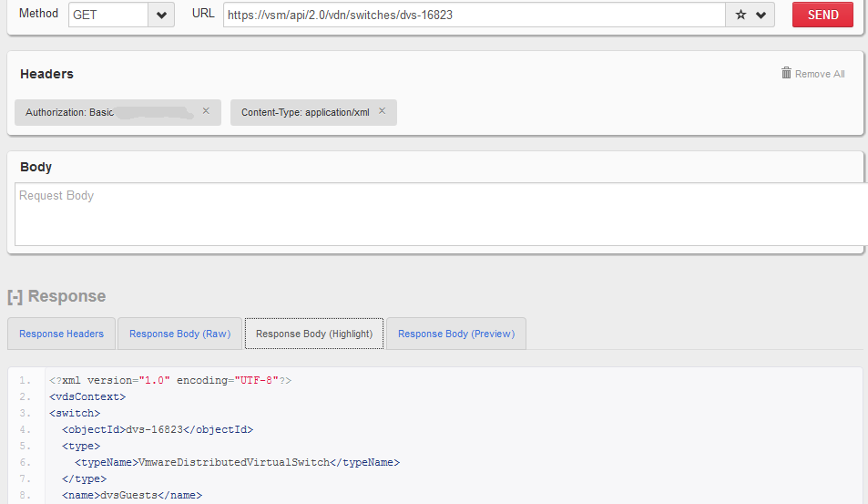Screen dimensions: 868x504
Task: Expand the saved URLs dropdown chevron
Action: click(761, 15)
